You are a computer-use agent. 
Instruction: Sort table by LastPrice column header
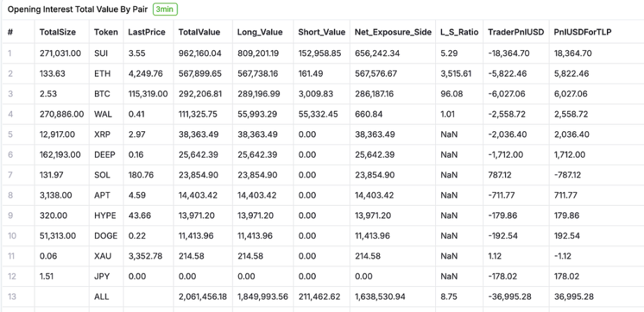(x=145, y=33)
